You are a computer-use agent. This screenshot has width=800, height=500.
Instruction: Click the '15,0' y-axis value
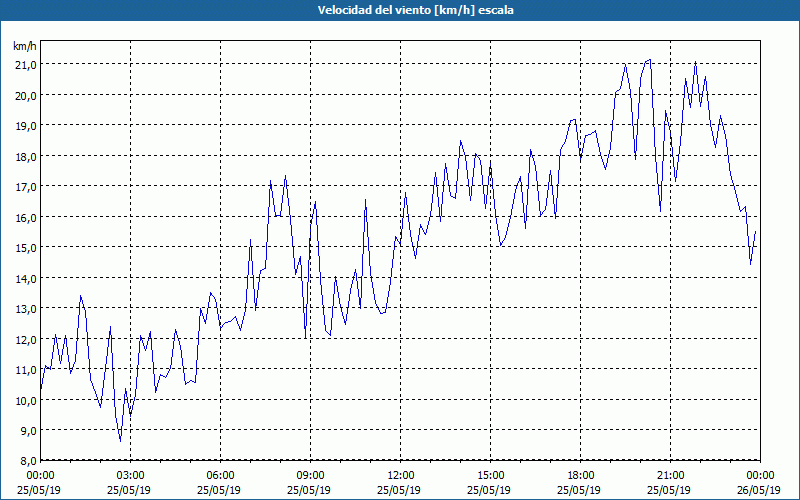[27, 248]
